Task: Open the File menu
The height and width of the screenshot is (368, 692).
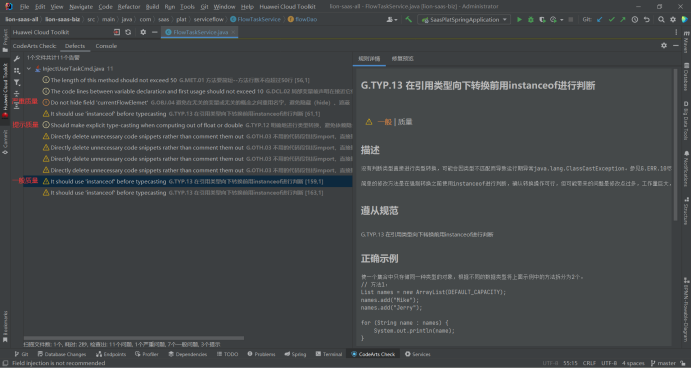Action: (x=24, y=7)
